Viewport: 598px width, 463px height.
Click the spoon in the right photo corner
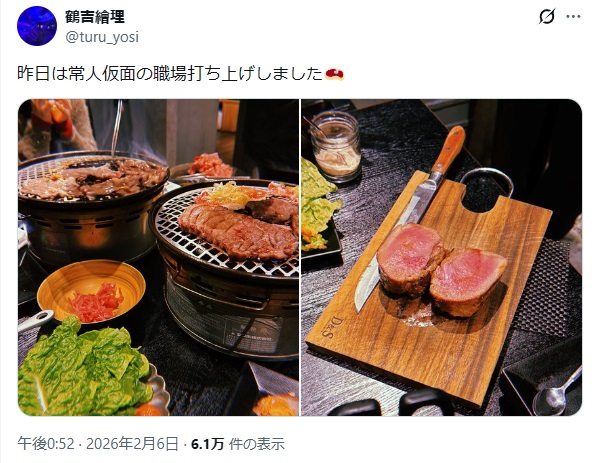point(557,392)
